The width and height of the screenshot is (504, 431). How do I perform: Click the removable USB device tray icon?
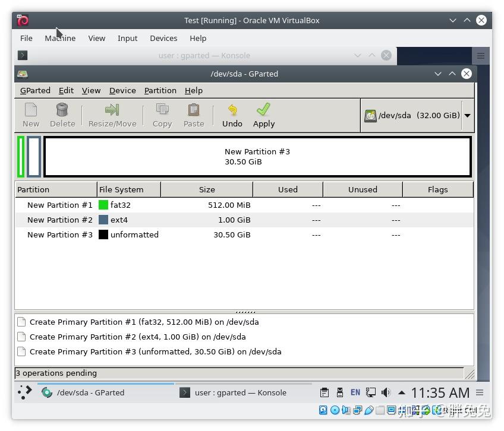[x=340, y=392]
